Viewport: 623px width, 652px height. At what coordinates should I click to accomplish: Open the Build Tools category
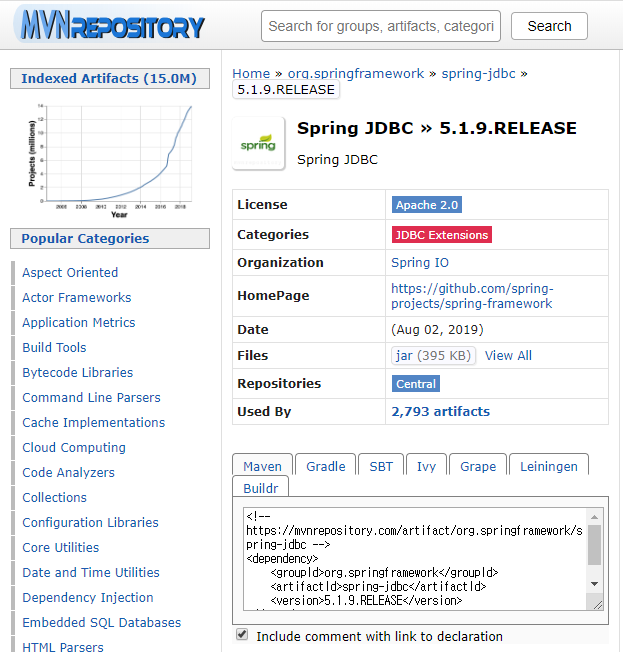pos(54,347)
